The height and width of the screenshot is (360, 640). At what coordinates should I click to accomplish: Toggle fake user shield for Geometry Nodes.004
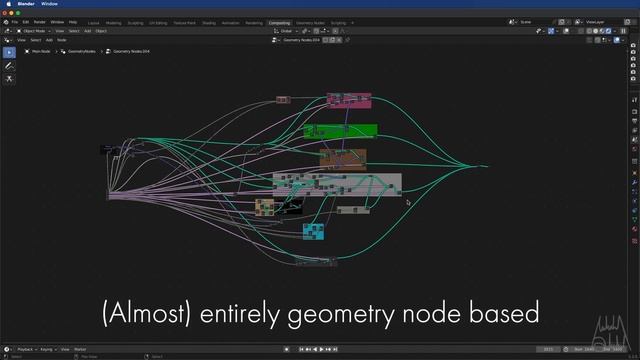pyautogui.click(x=326, y=40)
